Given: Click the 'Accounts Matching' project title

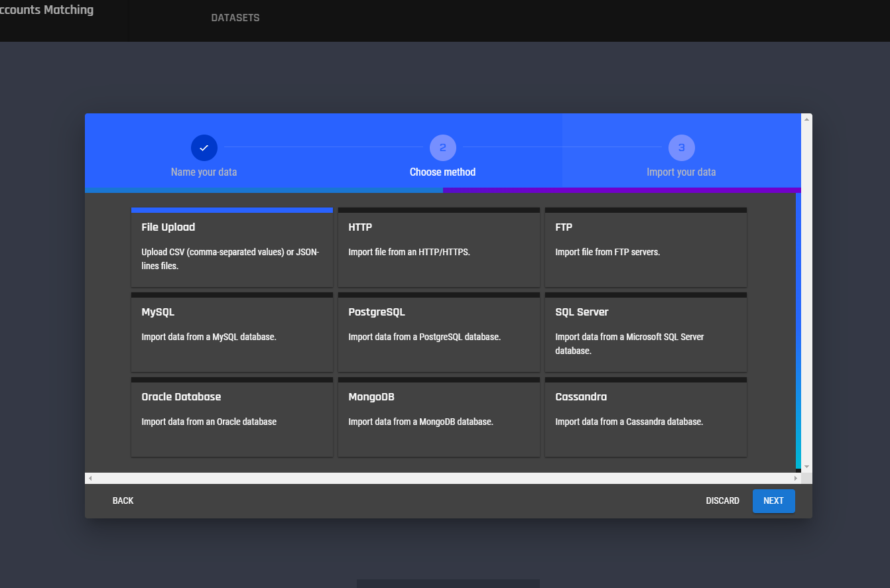Looking at the screenshot, I should (46, 10).
